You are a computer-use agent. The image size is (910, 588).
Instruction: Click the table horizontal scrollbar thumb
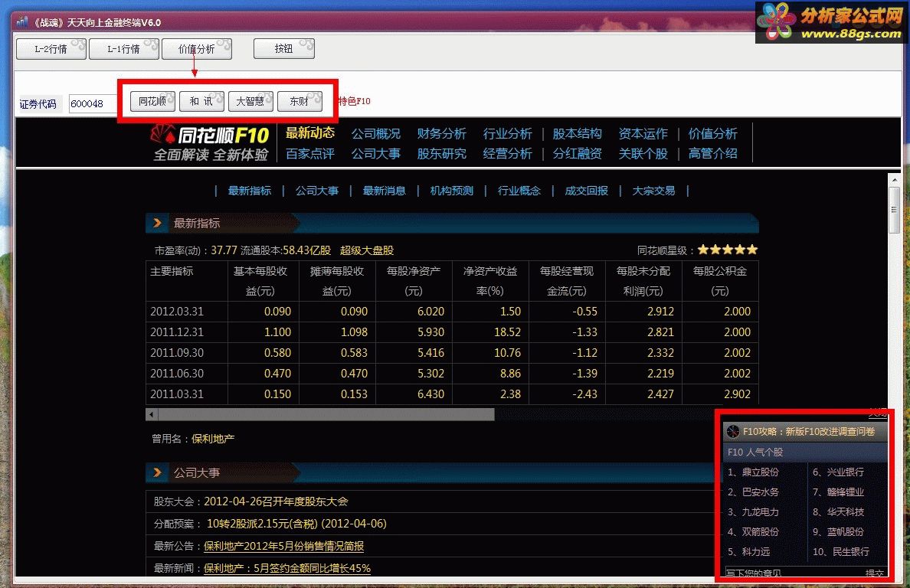(x=326, y=414)
